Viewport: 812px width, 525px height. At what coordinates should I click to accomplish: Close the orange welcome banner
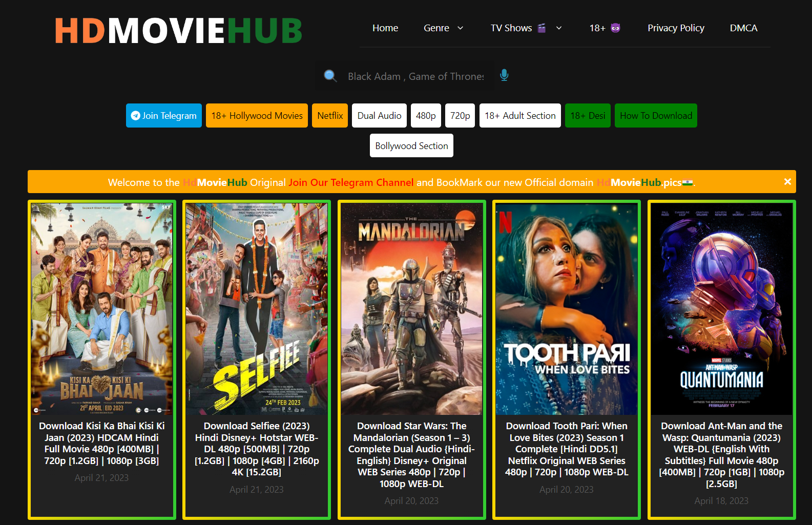[x=787, y=181]
